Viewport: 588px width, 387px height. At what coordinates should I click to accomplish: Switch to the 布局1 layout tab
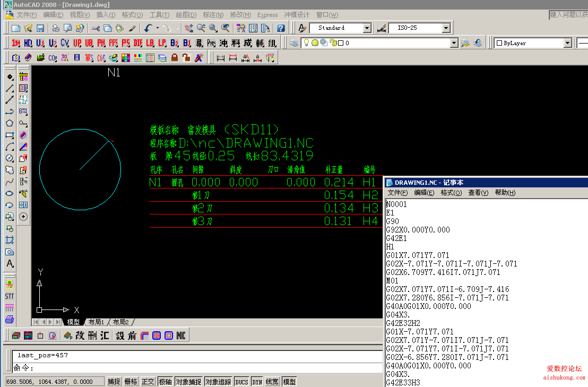click(x=96, y=322)
